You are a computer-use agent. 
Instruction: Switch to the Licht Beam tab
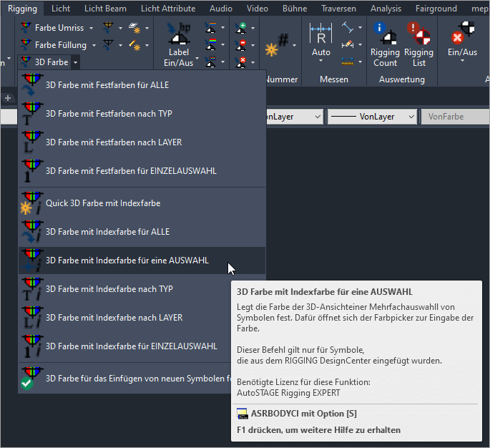[x=105, y=9]
